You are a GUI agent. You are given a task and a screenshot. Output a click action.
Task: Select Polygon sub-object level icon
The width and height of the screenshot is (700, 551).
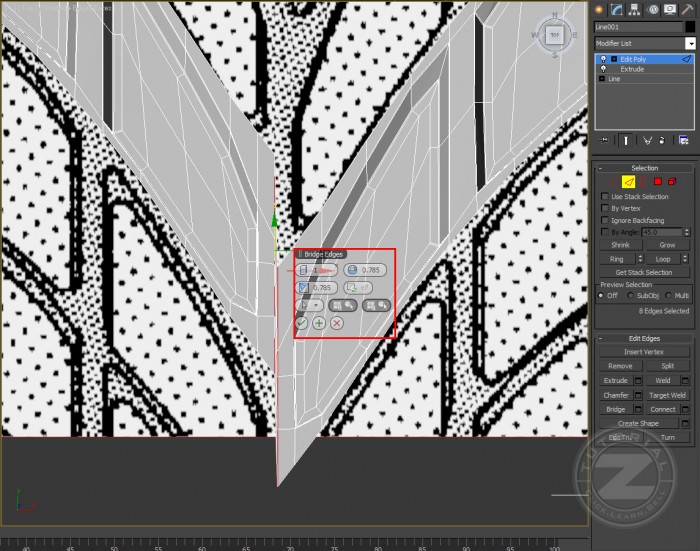point(657,182)
